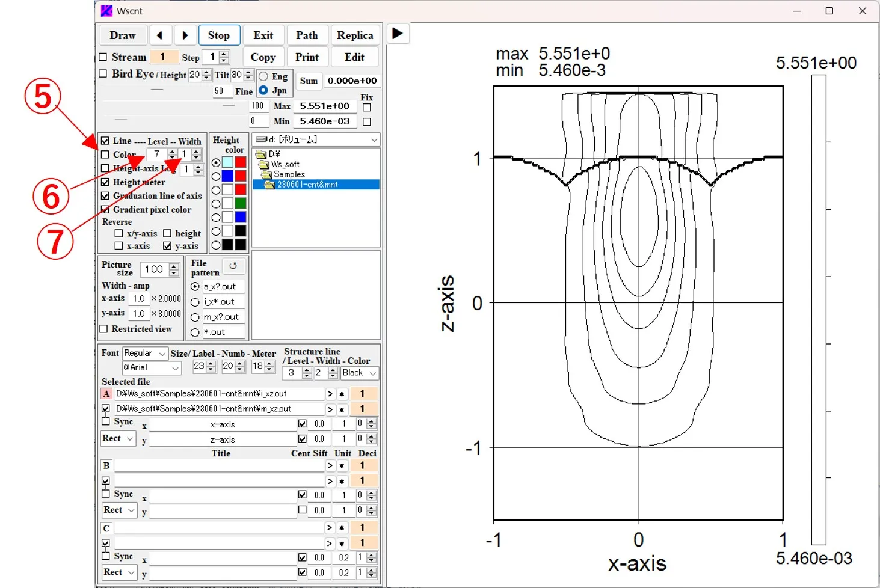Click the Sum button
The width and height of the screenshot is (880, 588).
[309, 81]
